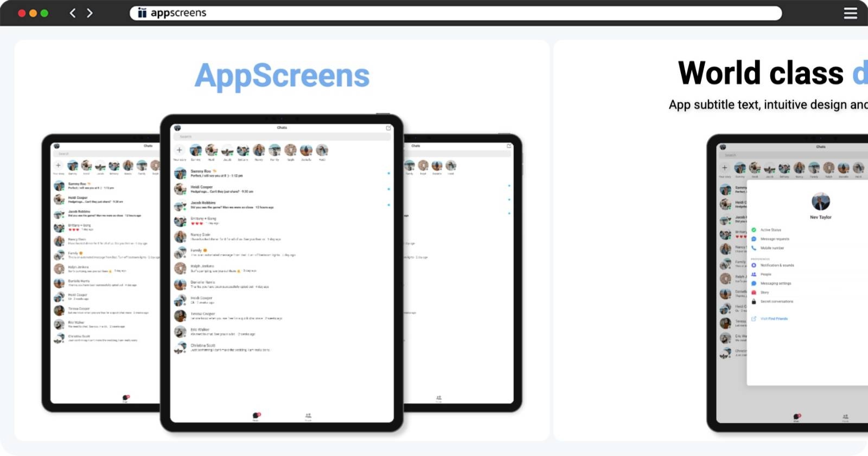The width and height of the screenshot is (868, 456).
Task: View Sammy's story on the front tablet
Action: (x=196, y=150)
